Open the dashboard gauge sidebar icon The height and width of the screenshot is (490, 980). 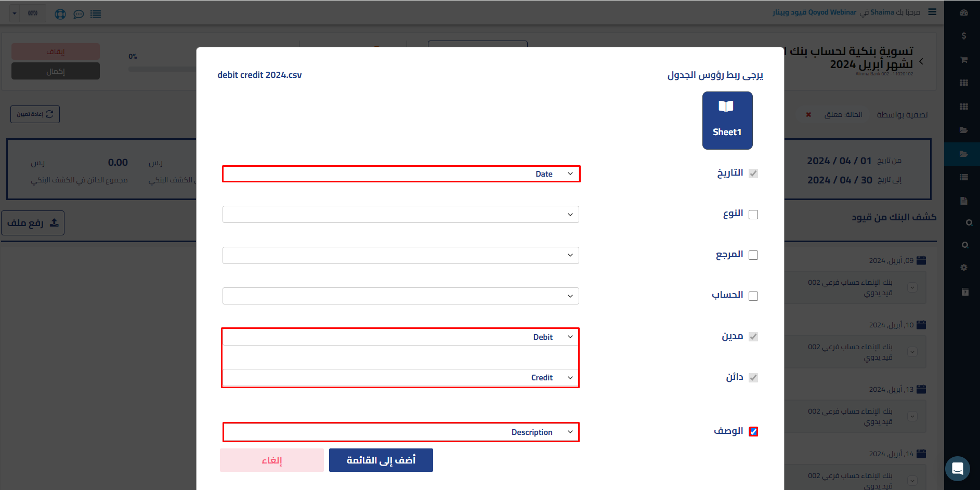point(963,12)
